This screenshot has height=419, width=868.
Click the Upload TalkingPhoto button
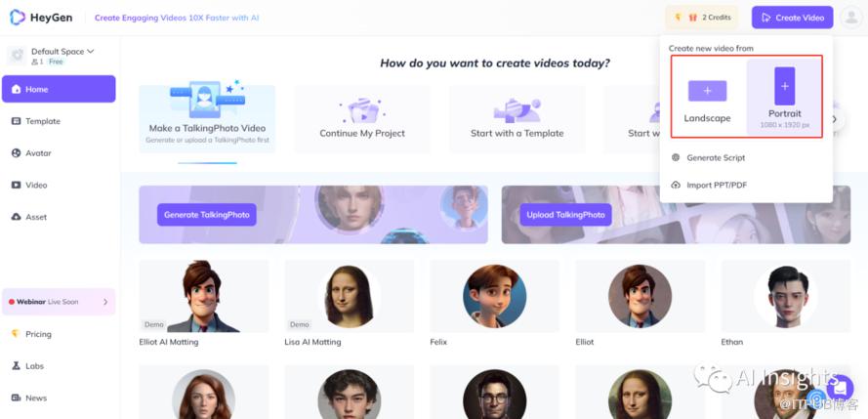coord(565,215)
